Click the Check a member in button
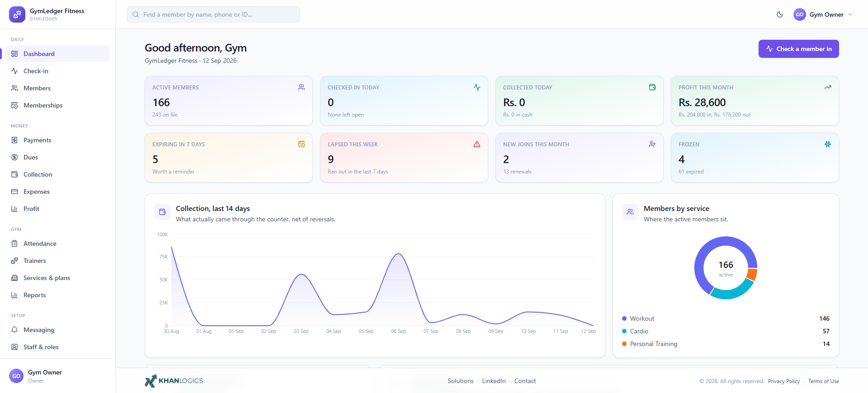 [x=799, y=49]
